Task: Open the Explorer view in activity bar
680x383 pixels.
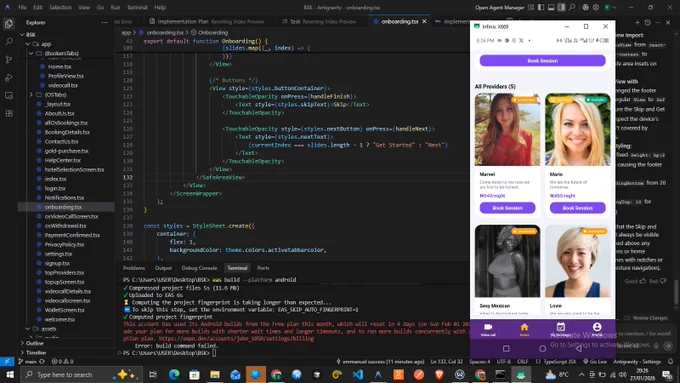Action: point(9,24)
